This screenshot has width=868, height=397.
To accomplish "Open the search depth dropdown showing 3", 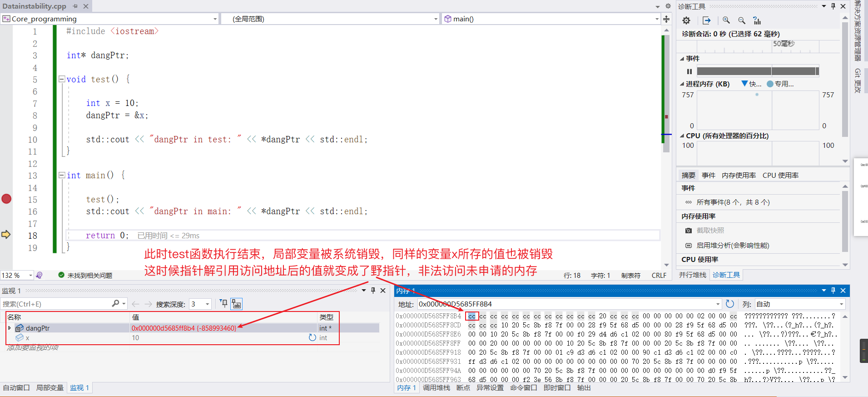I will tap(208, 304).
